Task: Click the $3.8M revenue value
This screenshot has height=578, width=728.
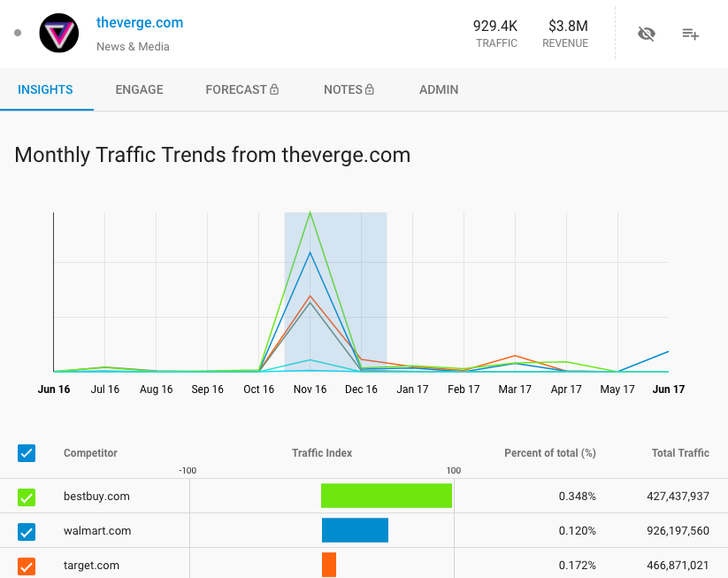Action: click(568, 26)
